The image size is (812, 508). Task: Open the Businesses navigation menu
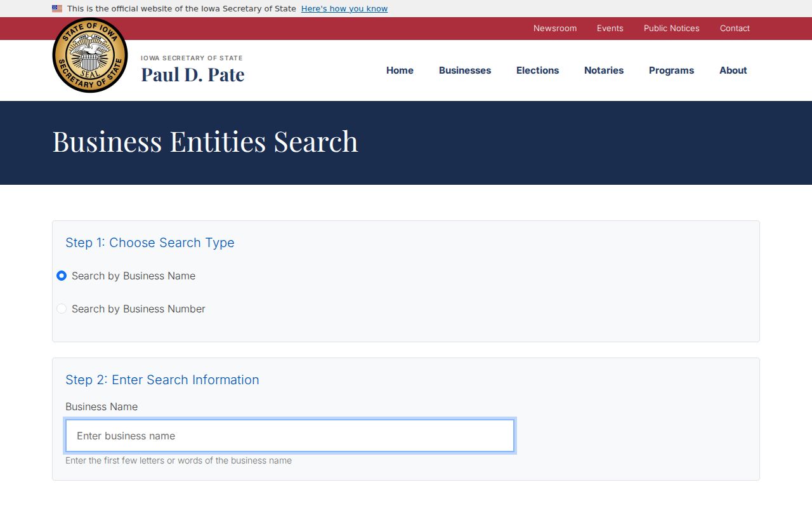pyautogui.click(x=465, y=70)
